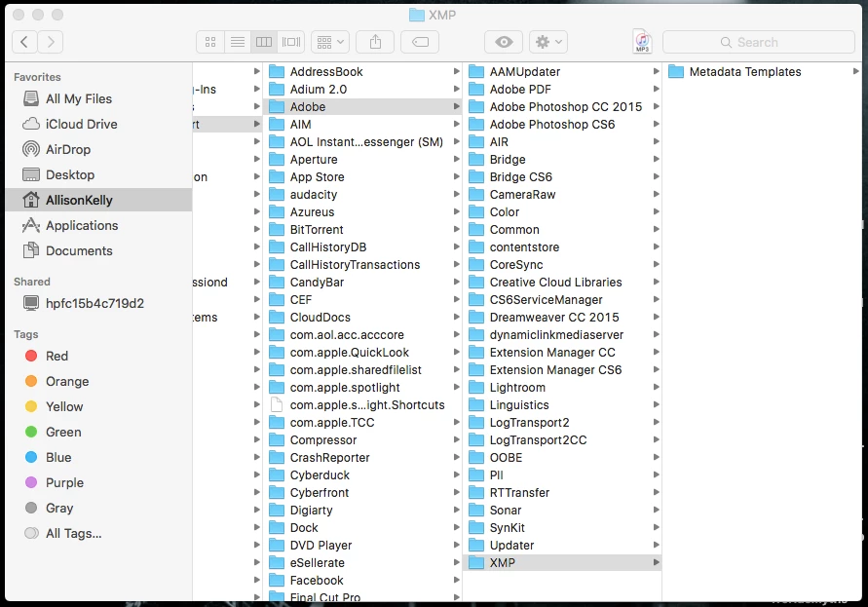Image resolution: width=868 pixels, height=607 pixels.
Task: Select the Dreamweaver CC 2015 folder
Action: click(562, 318)
